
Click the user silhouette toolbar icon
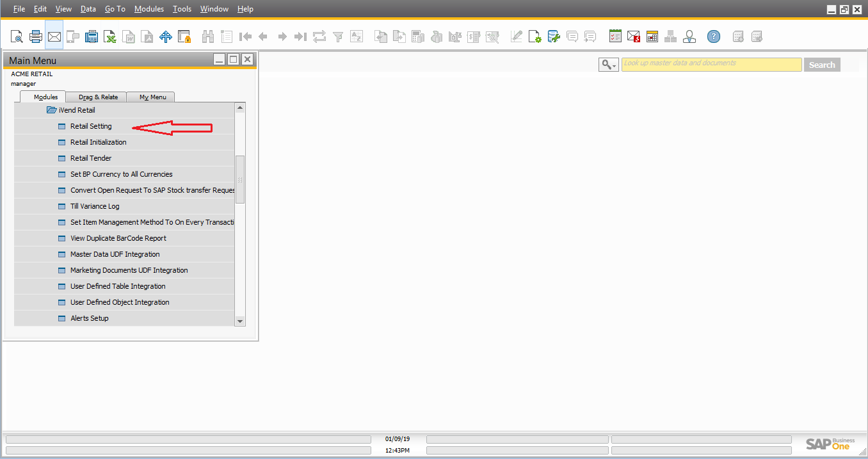689,36
